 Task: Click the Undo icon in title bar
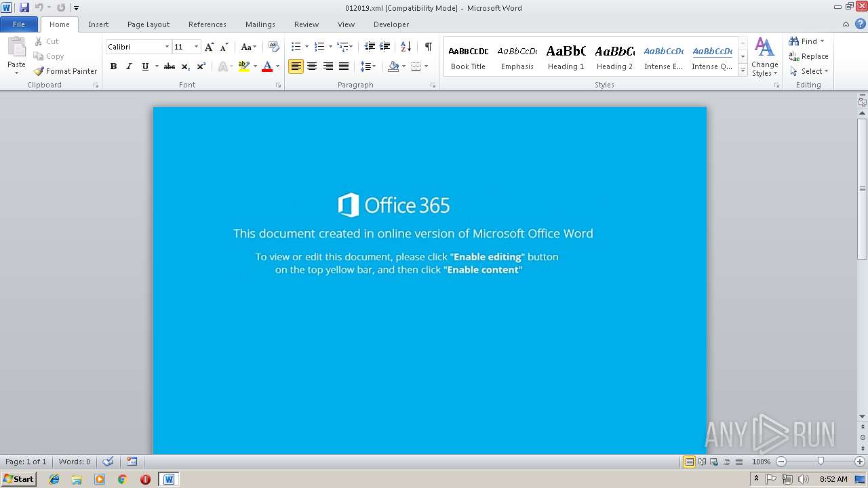pyautogui.click(x=39, y=7)
